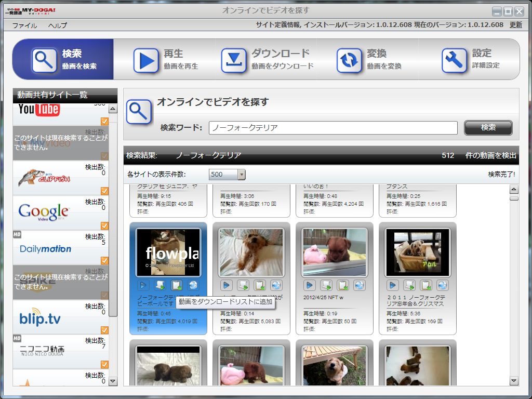
Task: Click the ニコニコ動画 logo in site list
Action: click(42, 350)
